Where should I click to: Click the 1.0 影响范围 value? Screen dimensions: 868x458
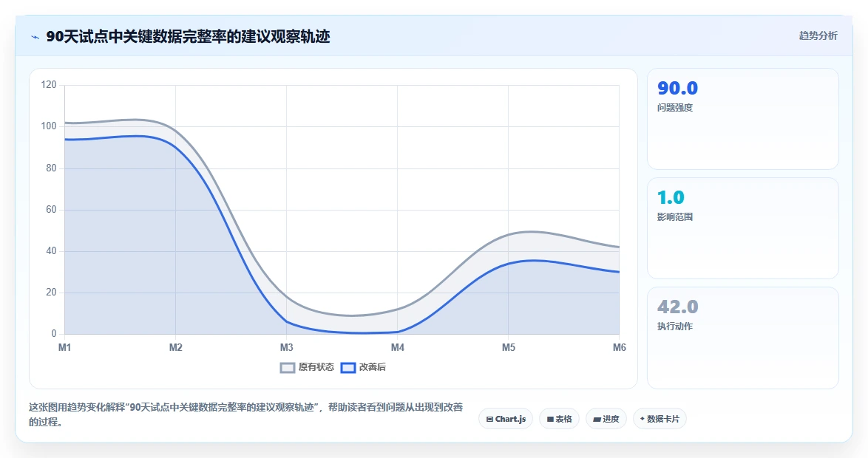[x=671, y=197]
